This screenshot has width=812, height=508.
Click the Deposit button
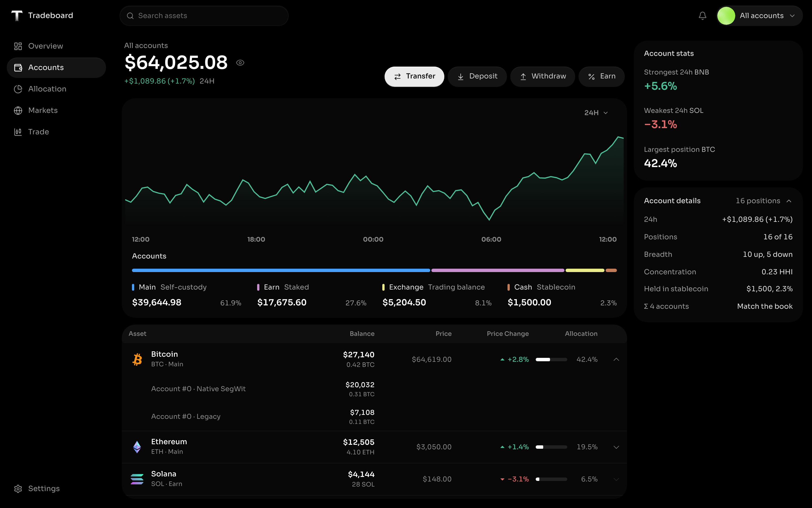pyautogui.click(x=477, y=76)
